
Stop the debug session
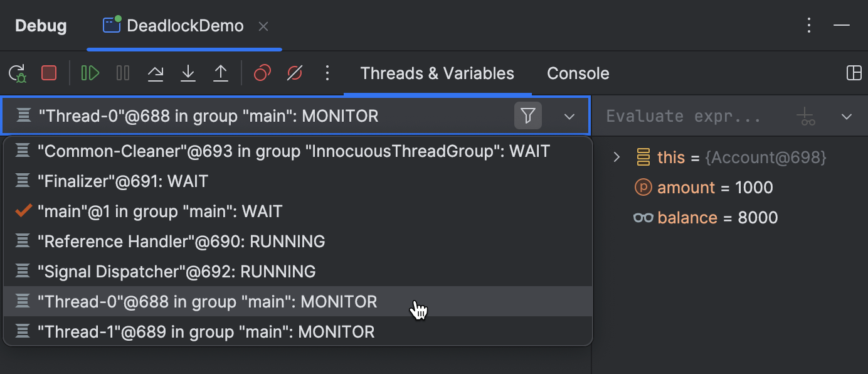(x=49, y=73)
